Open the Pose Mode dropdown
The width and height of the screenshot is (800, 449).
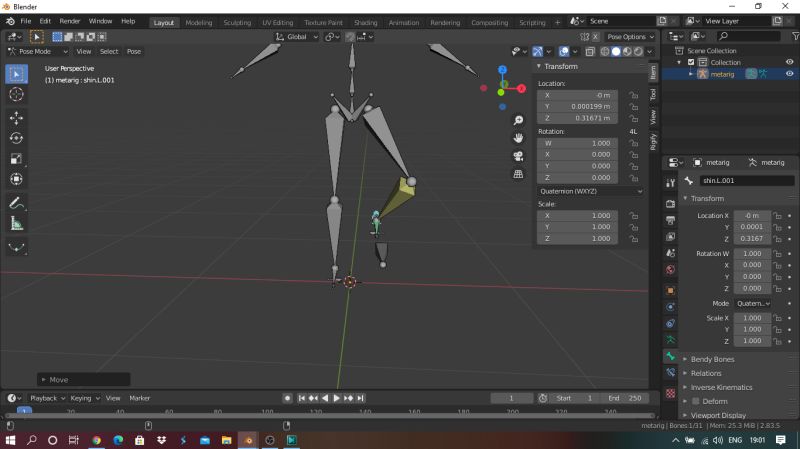tap(38, 52)
